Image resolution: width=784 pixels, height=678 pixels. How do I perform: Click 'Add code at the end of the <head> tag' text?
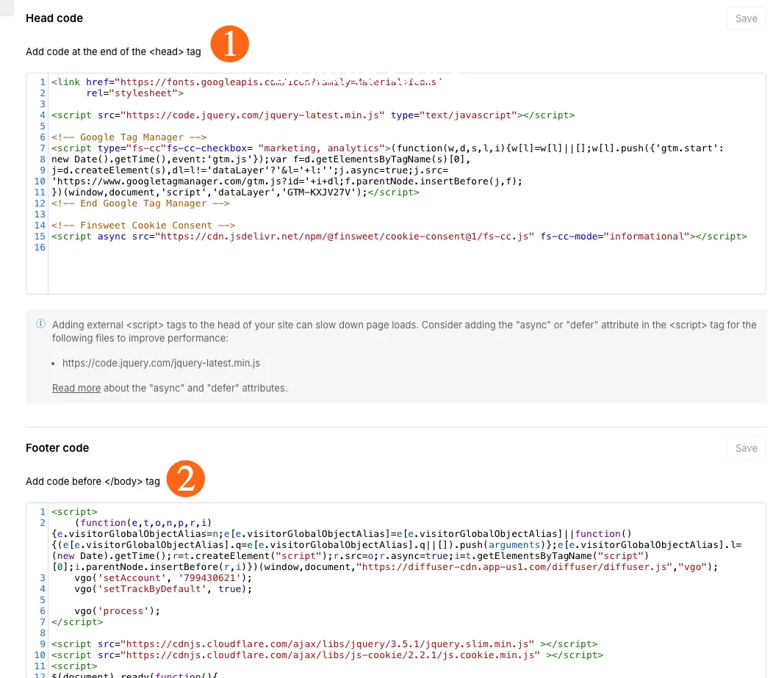pos(113,51)
